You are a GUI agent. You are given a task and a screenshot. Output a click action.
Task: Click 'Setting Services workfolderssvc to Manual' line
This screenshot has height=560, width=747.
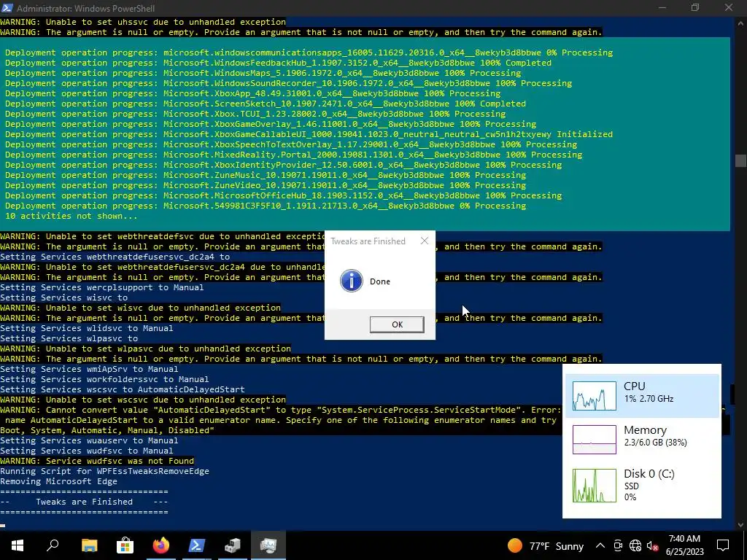(x=104, y=379)
